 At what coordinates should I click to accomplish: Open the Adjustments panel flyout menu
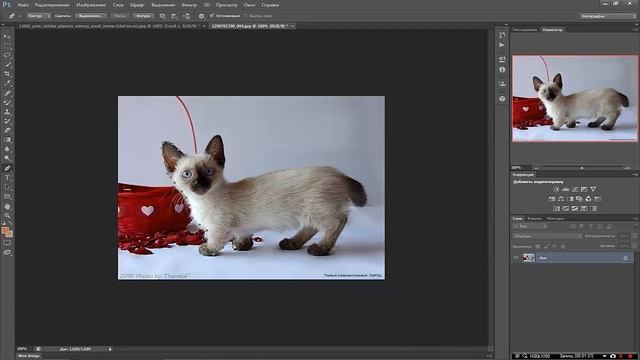[x=635, y=174]
